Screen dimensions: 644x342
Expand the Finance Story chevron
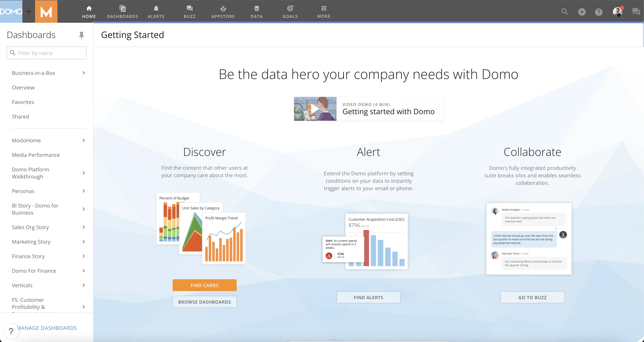click(x=84, y=256)
